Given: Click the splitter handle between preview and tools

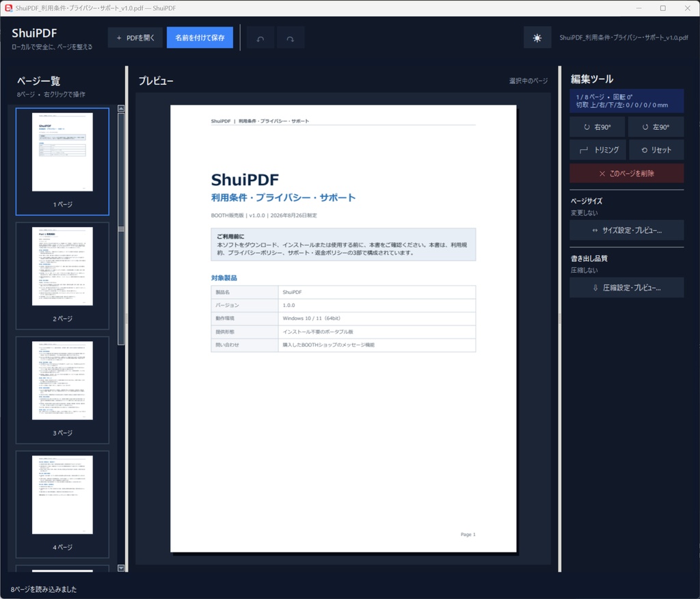Looking at the screenshot, I should click(560, 319).
